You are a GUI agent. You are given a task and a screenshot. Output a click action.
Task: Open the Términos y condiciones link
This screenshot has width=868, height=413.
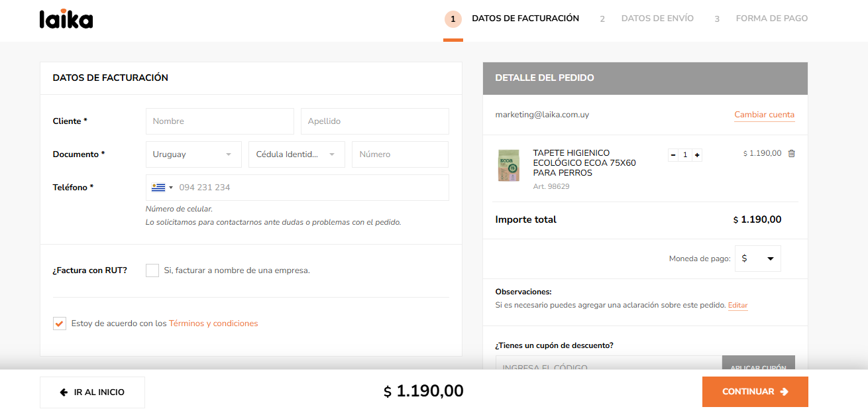point(213,324)
